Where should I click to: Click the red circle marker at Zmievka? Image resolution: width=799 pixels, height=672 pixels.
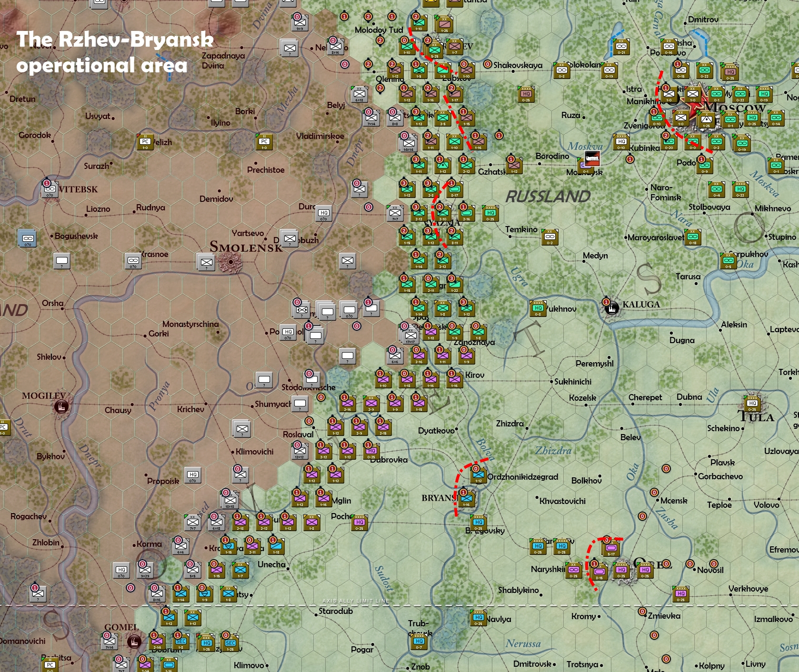642,612
